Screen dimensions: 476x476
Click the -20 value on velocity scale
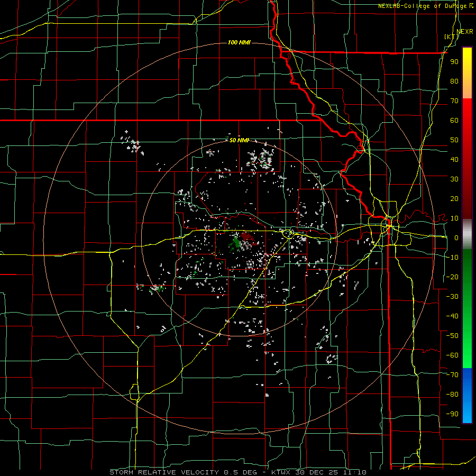[452, 277]
